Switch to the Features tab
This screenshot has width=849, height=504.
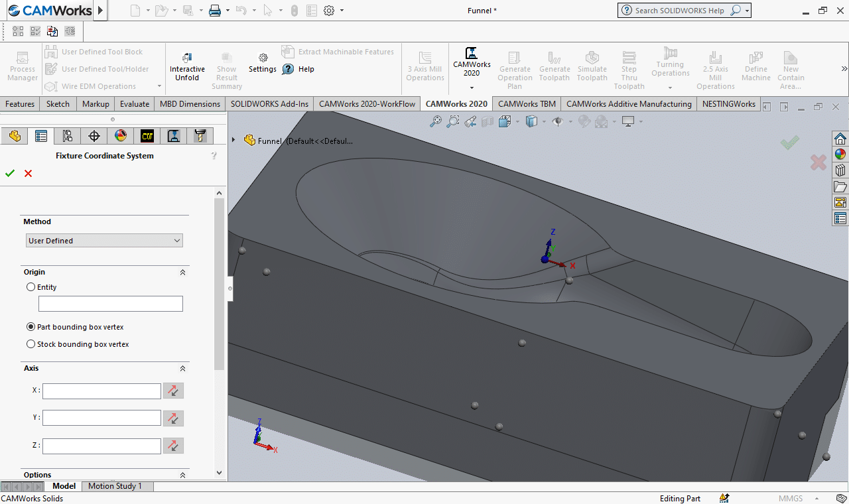coord(20,103)
